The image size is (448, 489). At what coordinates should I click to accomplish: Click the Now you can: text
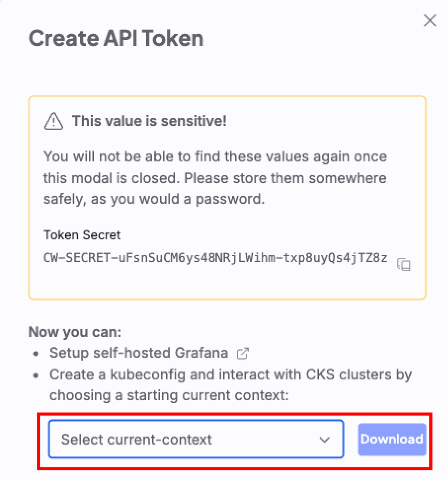coord(75,332)
